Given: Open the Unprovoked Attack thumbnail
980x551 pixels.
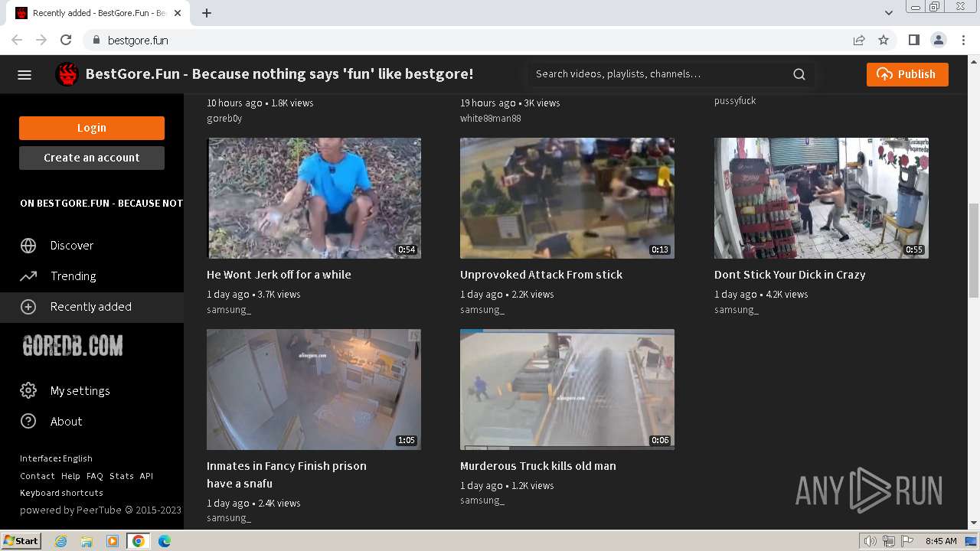Looking at the screenshot, I should 567,198.
